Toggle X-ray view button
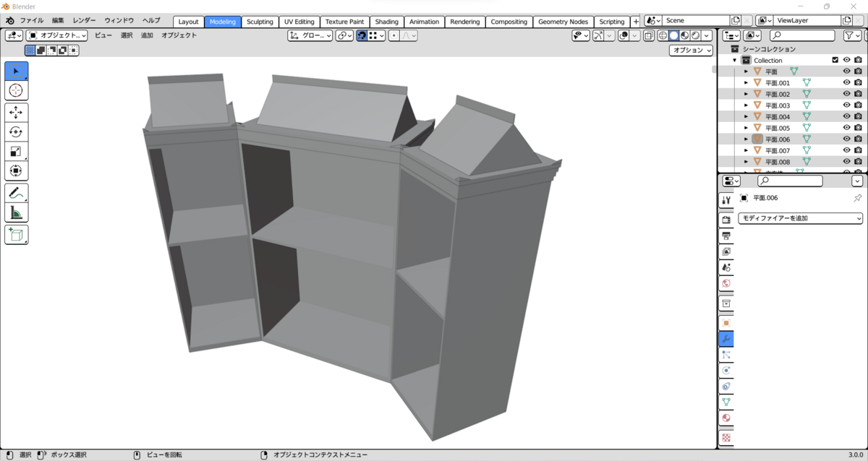 click(649, 35)
